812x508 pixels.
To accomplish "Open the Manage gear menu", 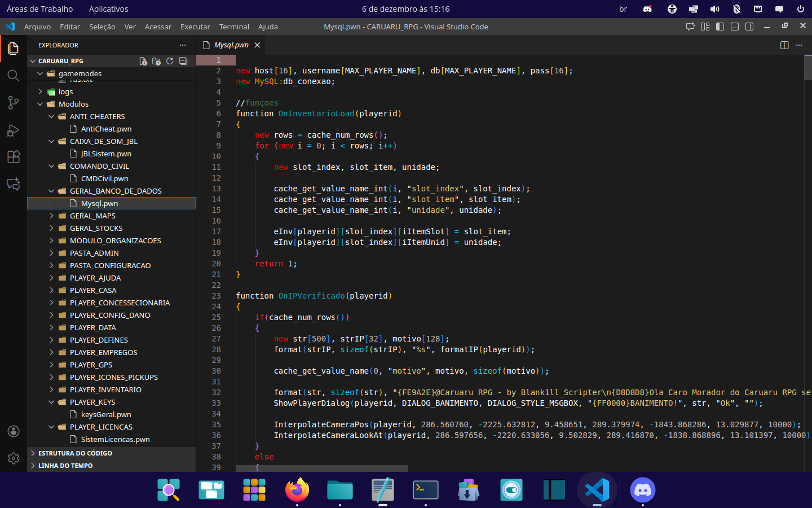I will tap(14, 458).
